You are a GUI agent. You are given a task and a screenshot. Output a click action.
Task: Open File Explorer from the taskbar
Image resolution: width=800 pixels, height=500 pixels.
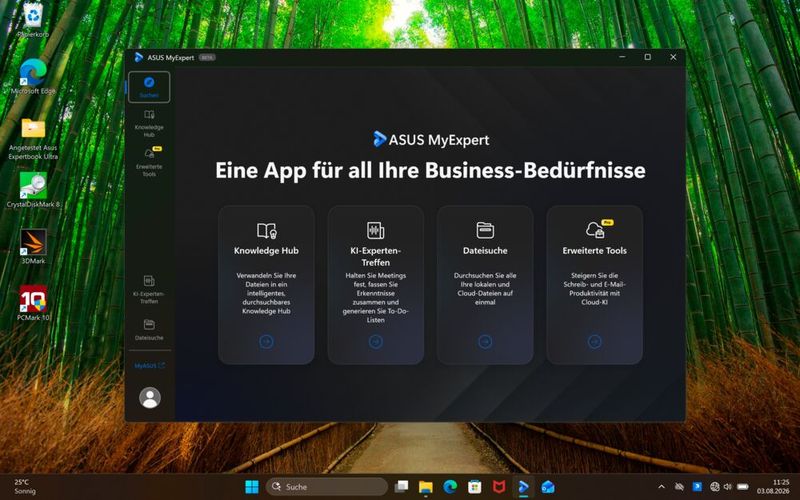[x=426, y=487]
